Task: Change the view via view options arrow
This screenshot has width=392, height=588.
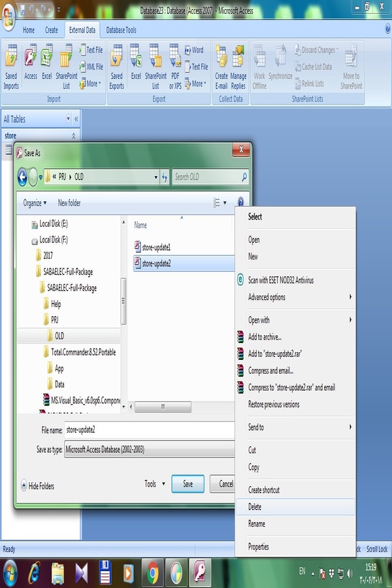Action: (x=225, y=203)
